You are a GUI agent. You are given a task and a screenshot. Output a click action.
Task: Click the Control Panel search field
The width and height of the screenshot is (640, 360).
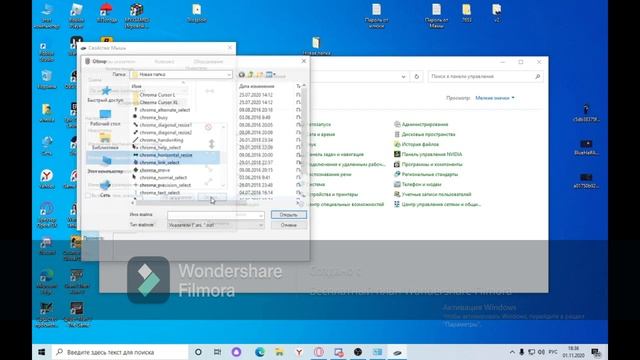485,77
